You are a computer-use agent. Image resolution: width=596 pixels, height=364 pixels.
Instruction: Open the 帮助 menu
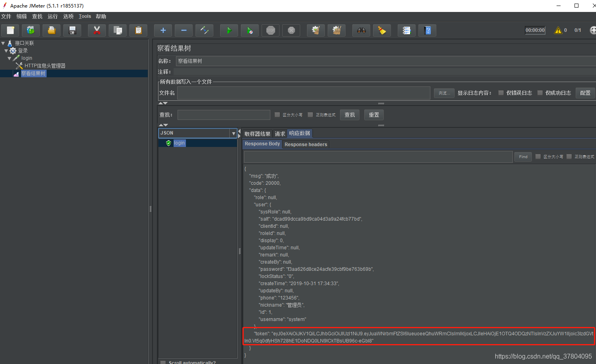(101, 16)
